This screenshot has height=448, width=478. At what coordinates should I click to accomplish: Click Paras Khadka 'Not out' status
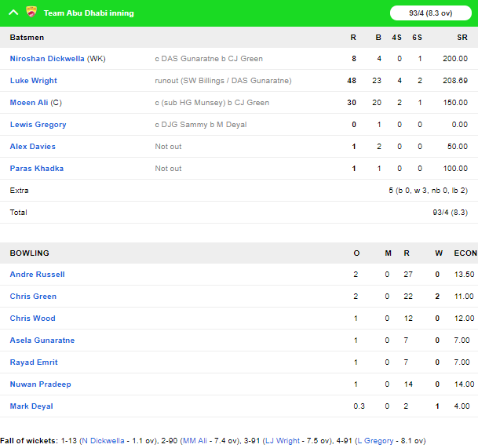click(168, 168)
